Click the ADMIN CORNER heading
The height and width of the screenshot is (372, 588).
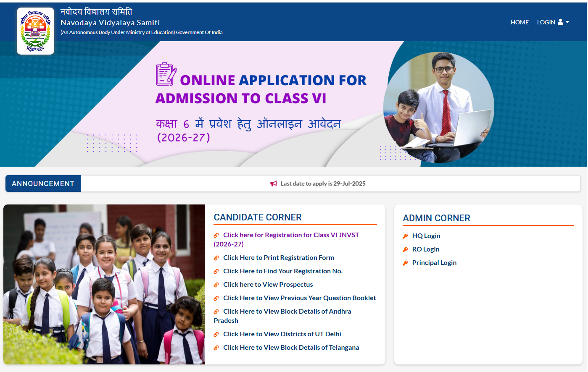point(436,218)
